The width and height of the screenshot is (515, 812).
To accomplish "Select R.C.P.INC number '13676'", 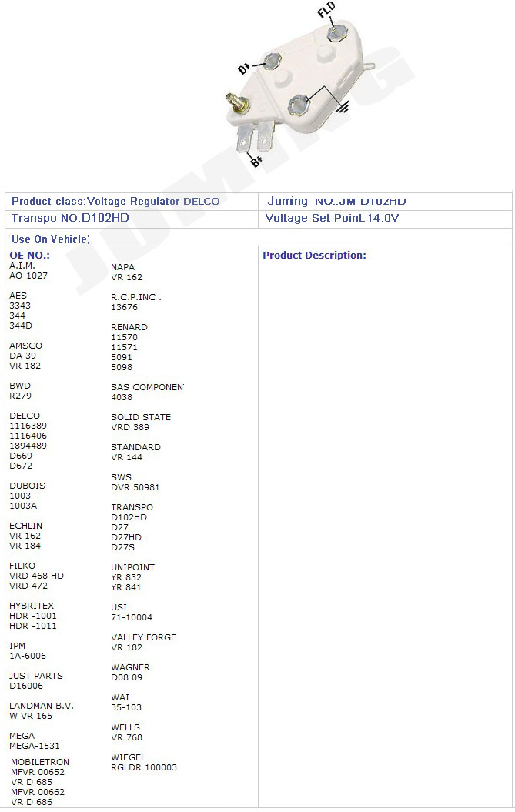I will [125, 308].
